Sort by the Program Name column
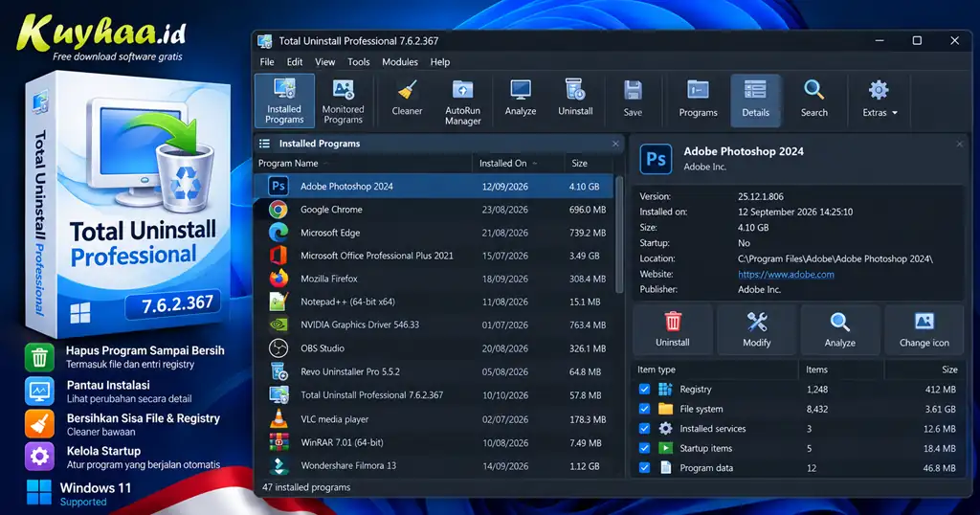Screen dimensions: 980x515 tap(363, 163)
